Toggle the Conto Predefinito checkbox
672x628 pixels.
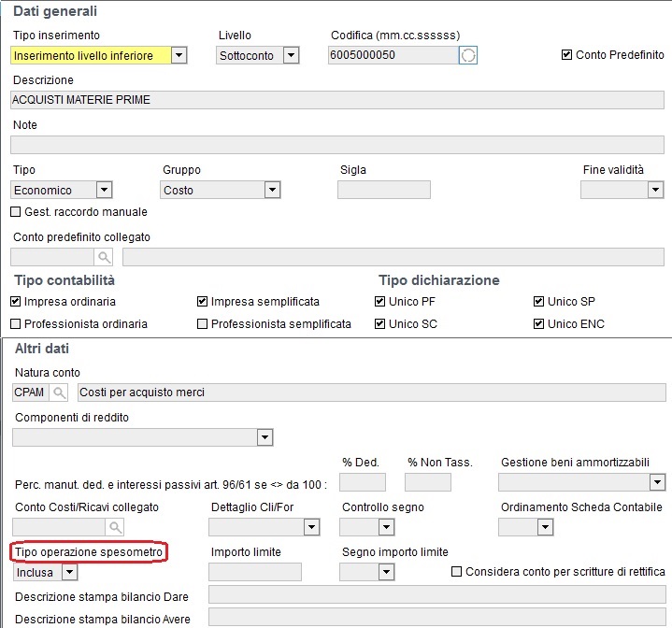pyautogui.click(x=566, y=55)
